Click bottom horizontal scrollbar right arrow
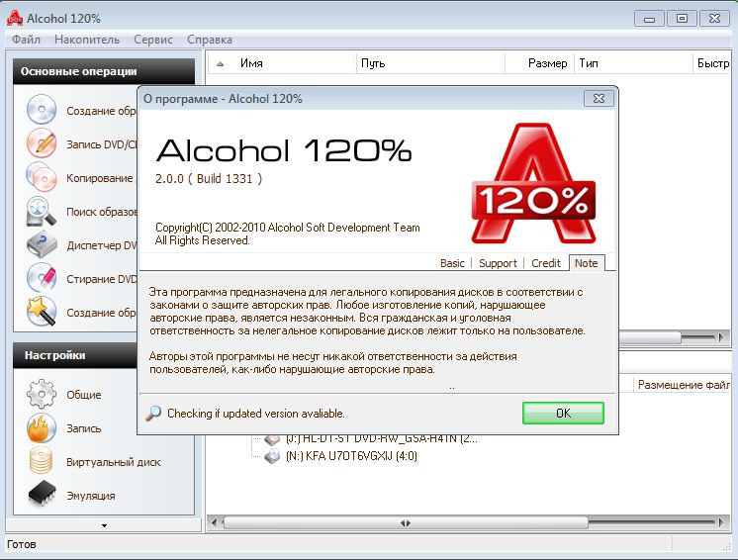 point(721,522)
